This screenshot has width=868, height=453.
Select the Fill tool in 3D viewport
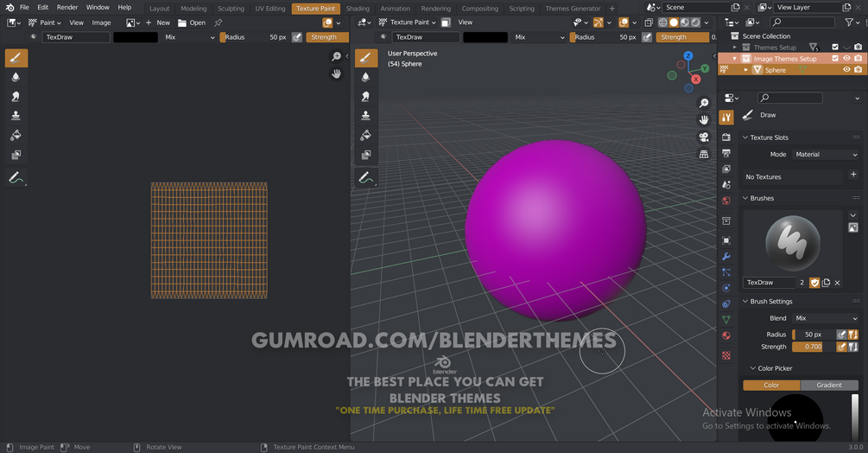[x=366, y=135]
